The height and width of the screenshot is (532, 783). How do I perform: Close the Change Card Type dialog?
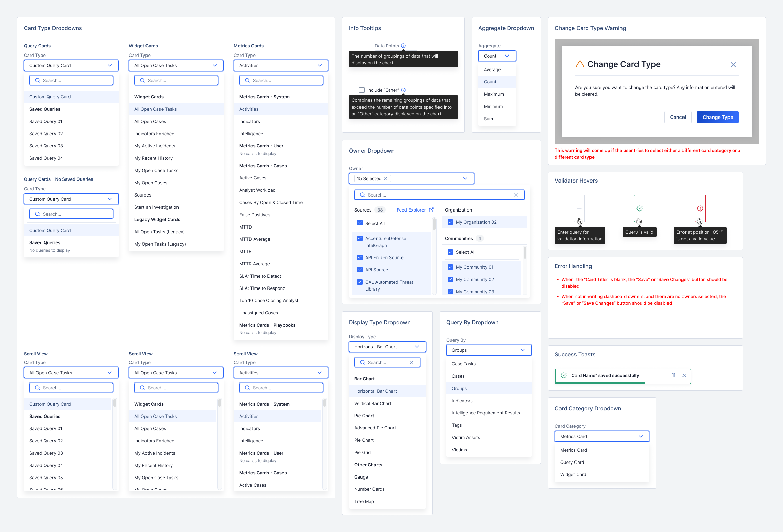click(733, 65)
